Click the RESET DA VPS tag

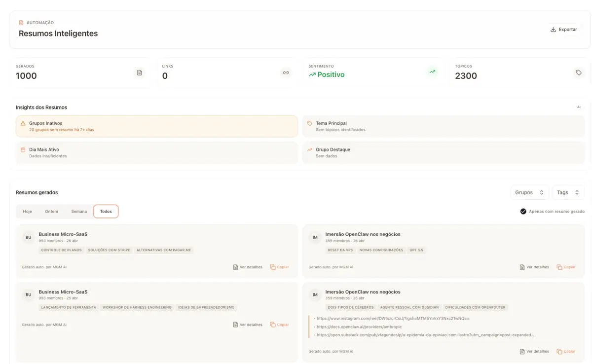[340, 250]
